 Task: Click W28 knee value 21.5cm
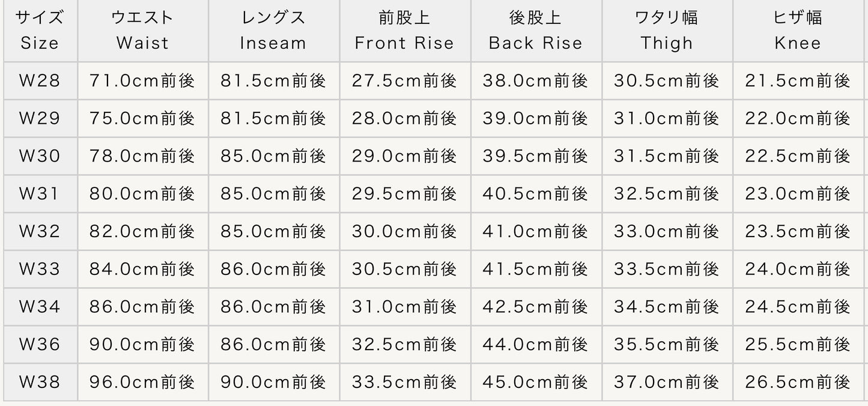click(798, 80)
